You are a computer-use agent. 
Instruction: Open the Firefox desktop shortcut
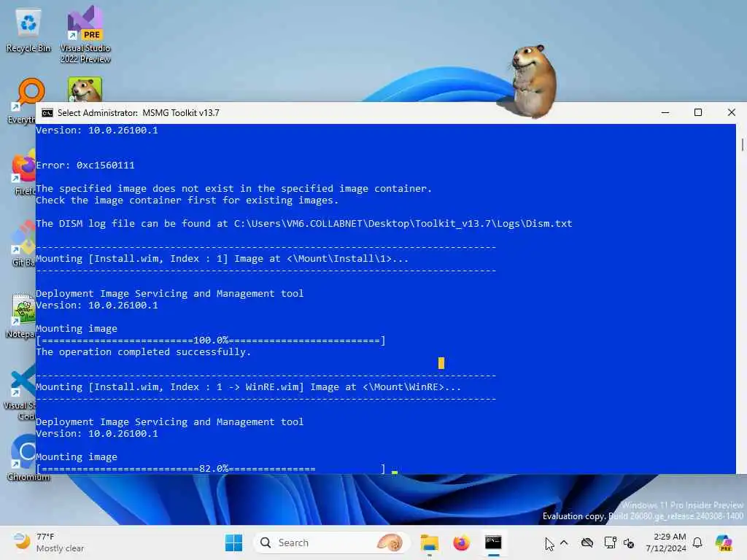pos(24,172)
